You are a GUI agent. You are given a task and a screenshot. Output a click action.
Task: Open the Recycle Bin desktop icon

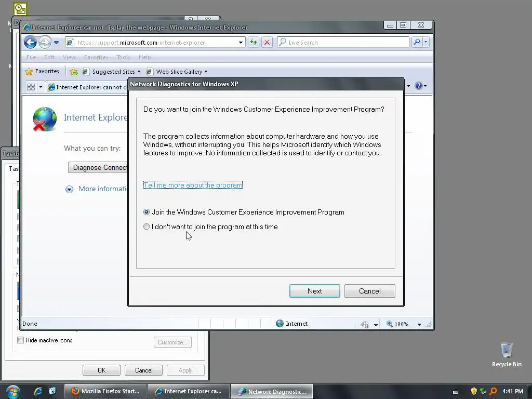coord(507,354)
